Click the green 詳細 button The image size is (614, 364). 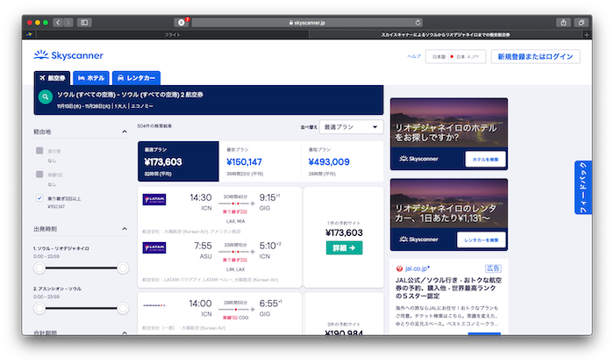(344, 247)
